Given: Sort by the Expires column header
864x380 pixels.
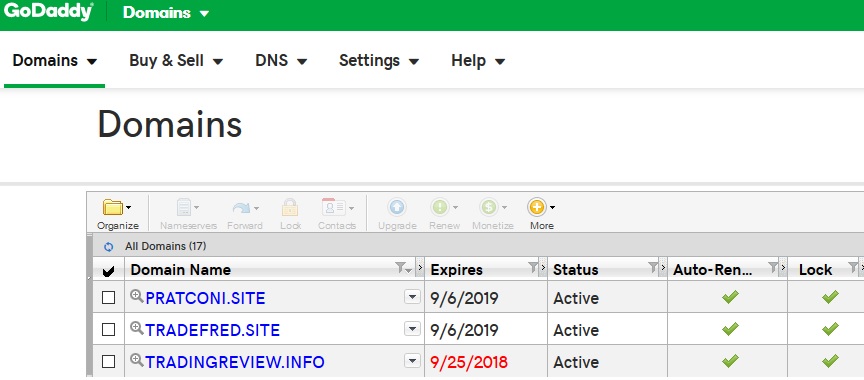Looking at the screenshot, I should coord(456,270).
